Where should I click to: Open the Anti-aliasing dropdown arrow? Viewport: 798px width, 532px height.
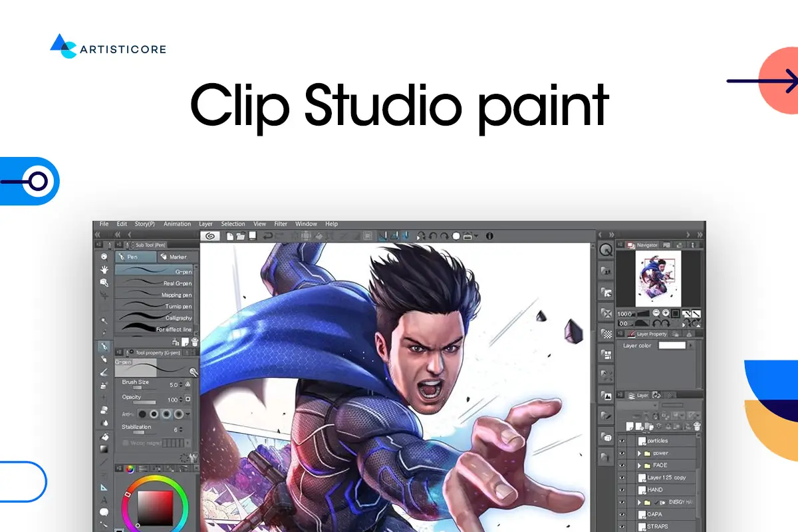point(187,414)
